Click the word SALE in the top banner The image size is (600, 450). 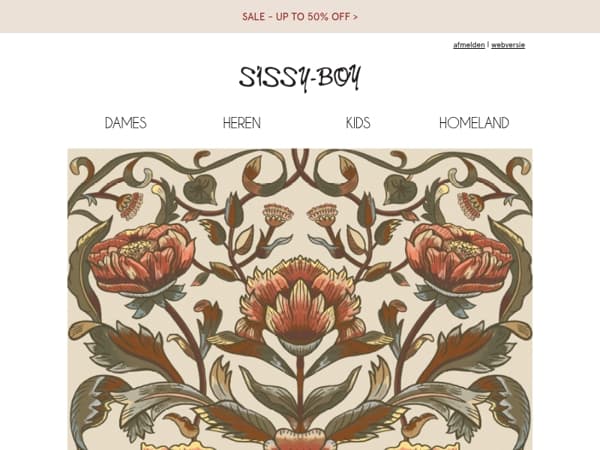(253, 17)
